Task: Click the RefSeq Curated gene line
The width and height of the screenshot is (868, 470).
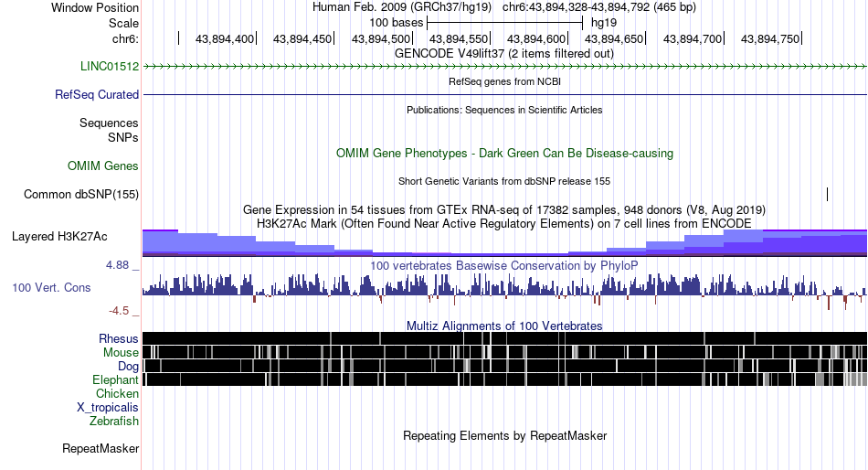Action: (x=505, y=95)
